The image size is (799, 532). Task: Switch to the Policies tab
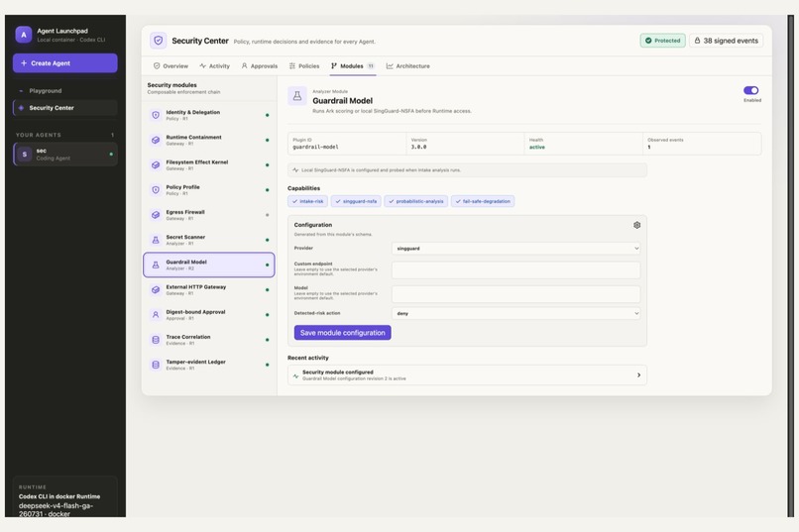pyautogui.click(x=304, y=66)
